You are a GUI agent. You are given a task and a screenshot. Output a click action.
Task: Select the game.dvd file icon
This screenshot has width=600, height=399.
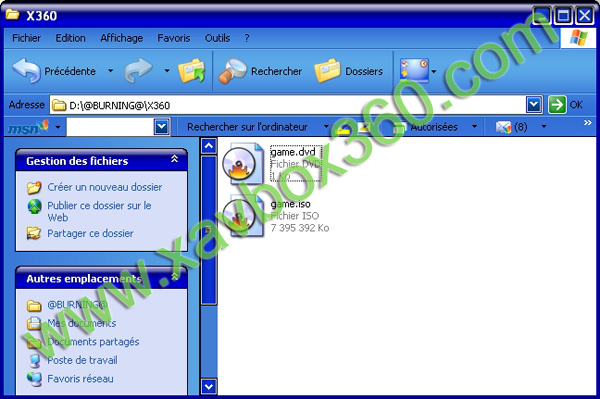click(x=243, y=164)
